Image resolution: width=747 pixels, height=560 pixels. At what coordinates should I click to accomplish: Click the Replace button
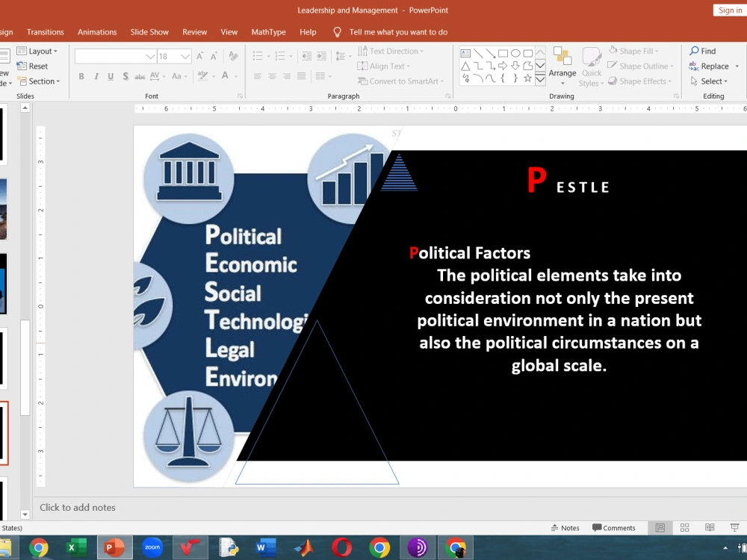coord(709,66)
